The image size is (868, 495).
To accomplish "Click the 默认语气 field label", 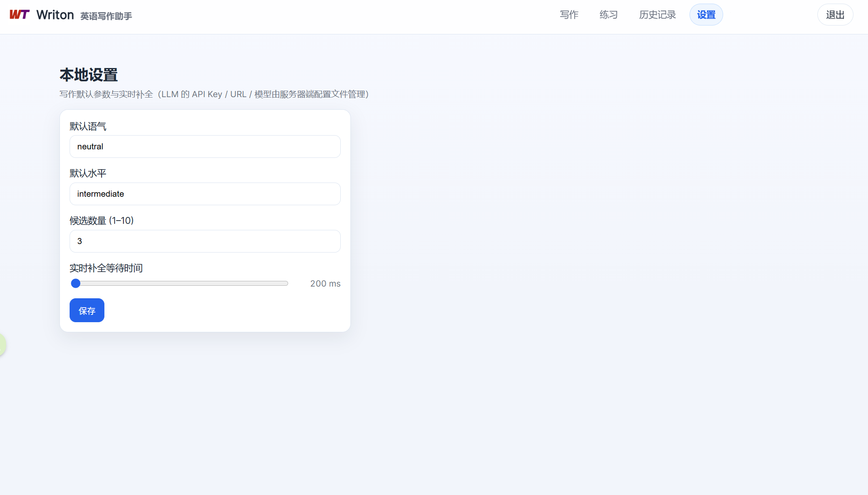I will 88,126.
